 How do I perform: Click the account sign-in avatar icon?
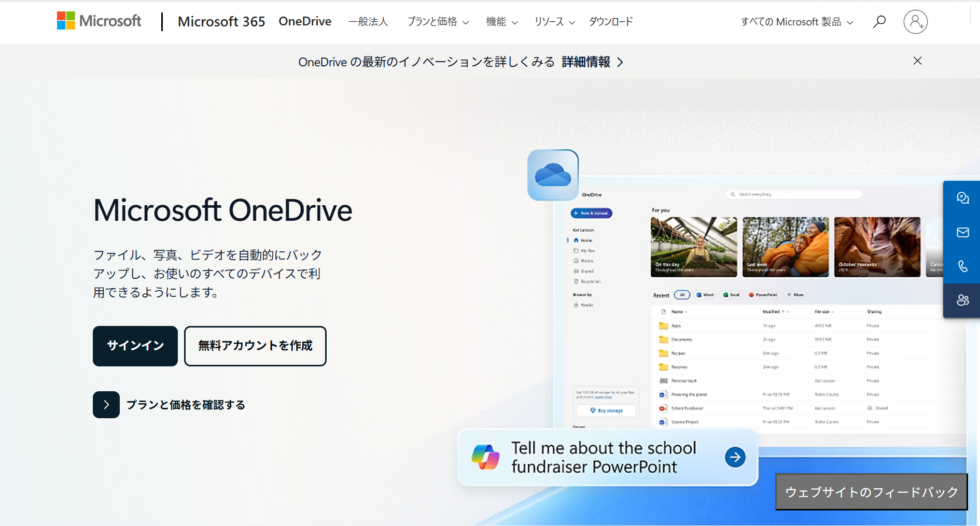point(916,21)
